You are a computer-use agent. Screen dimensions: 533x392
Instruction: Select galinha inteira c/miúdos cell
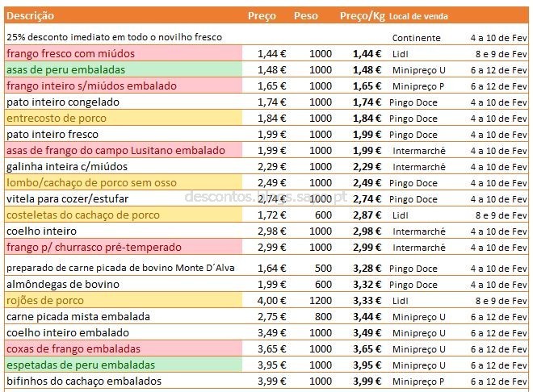[x=124, y=166]
